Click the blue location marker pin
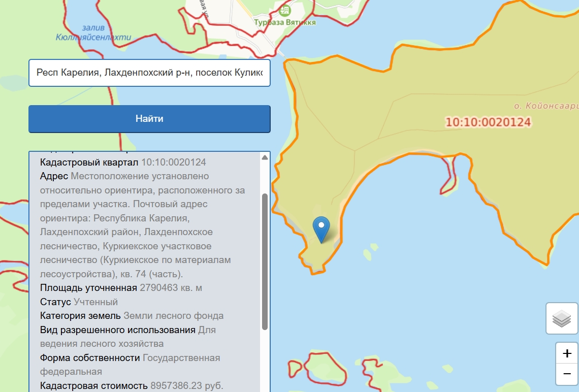 [x=321, y=228]
